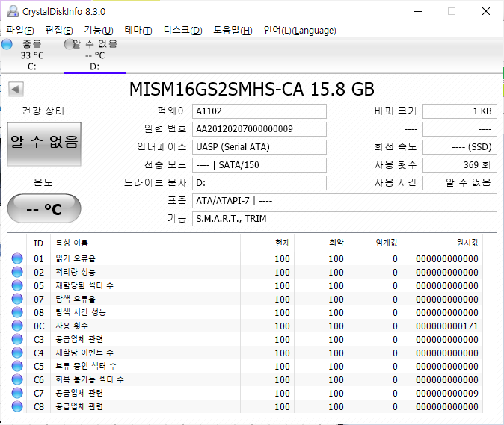Open the 테마(T) menu

click(x=138, y=31)
